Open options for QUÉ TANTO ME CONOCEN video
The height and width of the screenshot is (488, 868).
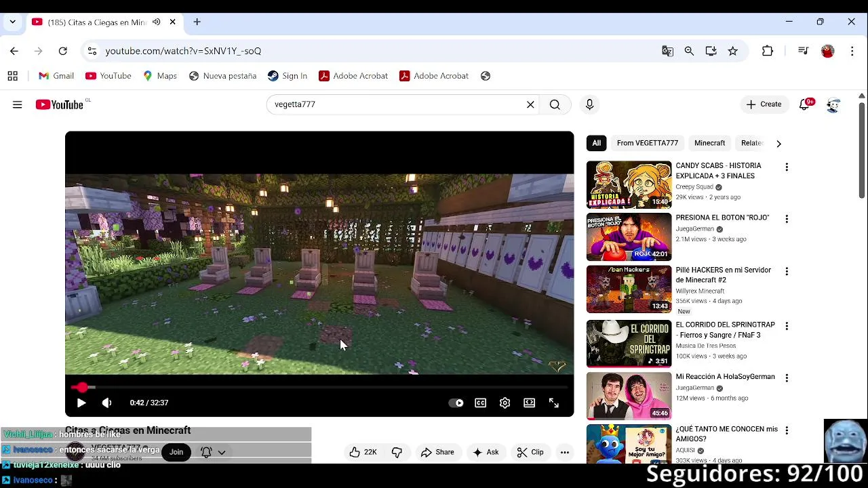(787, 430)
